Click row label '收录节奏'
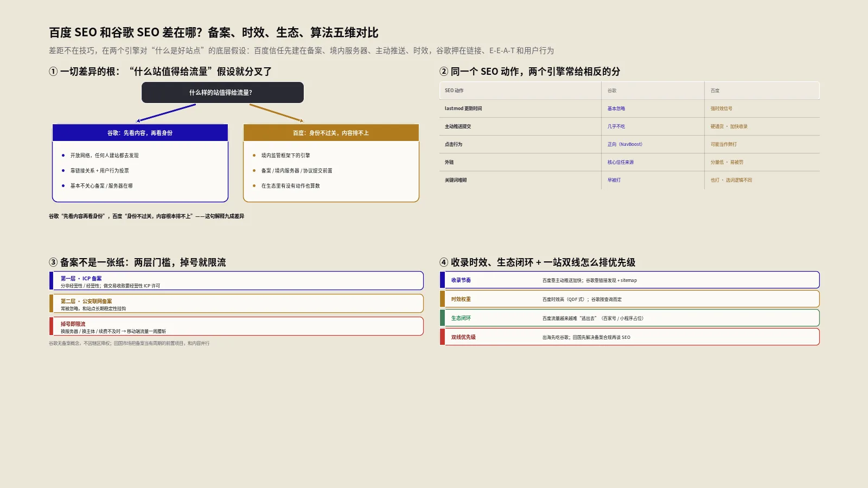The height and width of the screenshot is (488, 868). coord(461,280)
